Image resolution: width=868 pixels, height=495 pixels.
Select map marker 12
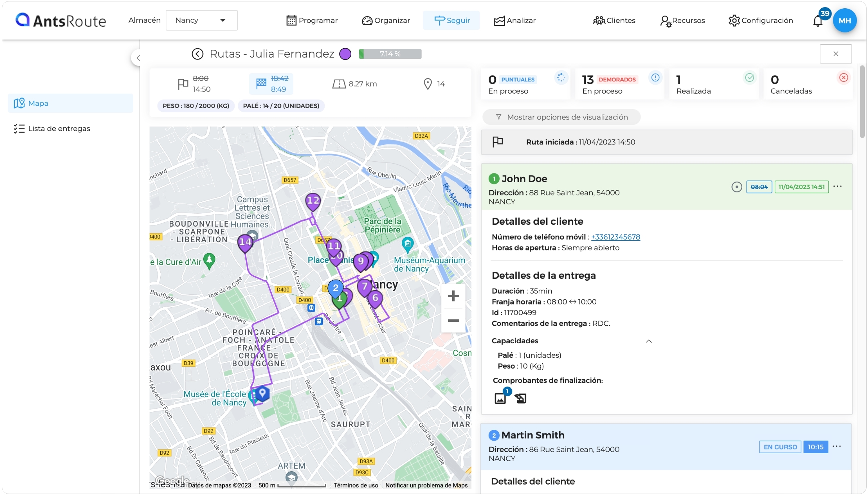[313, 202]
